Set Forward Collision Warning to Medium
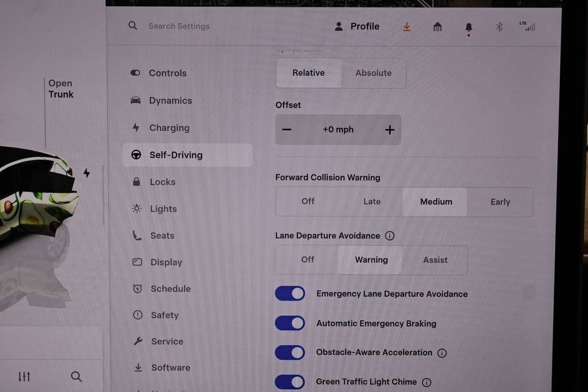Screen dimensions: 588x392 pos(436,201)
